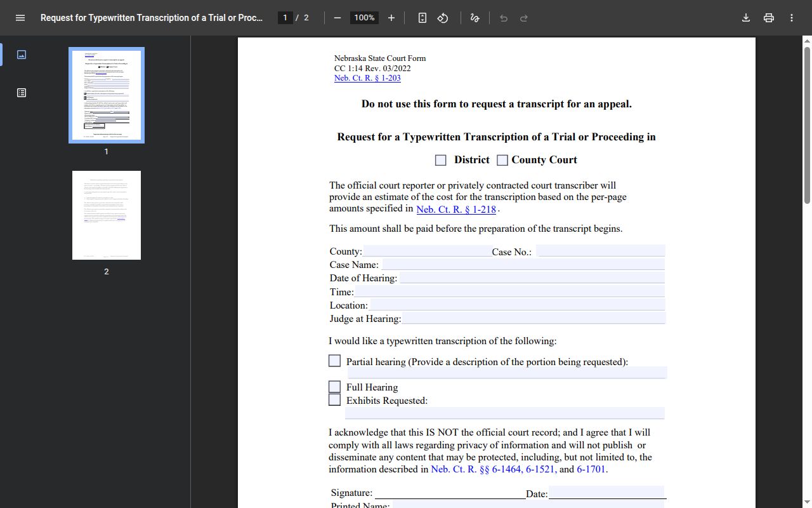This screenshot has width=812, height=508.
Task: Click the document title in toolbar
Action: point(152,18)
